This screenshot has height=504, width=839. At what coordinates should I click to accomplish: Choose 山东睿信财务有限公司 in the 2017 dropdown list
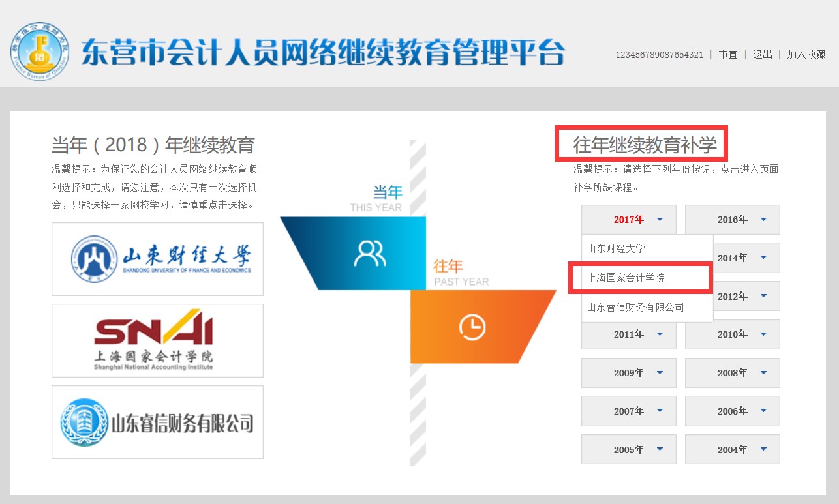coord(647,307)
